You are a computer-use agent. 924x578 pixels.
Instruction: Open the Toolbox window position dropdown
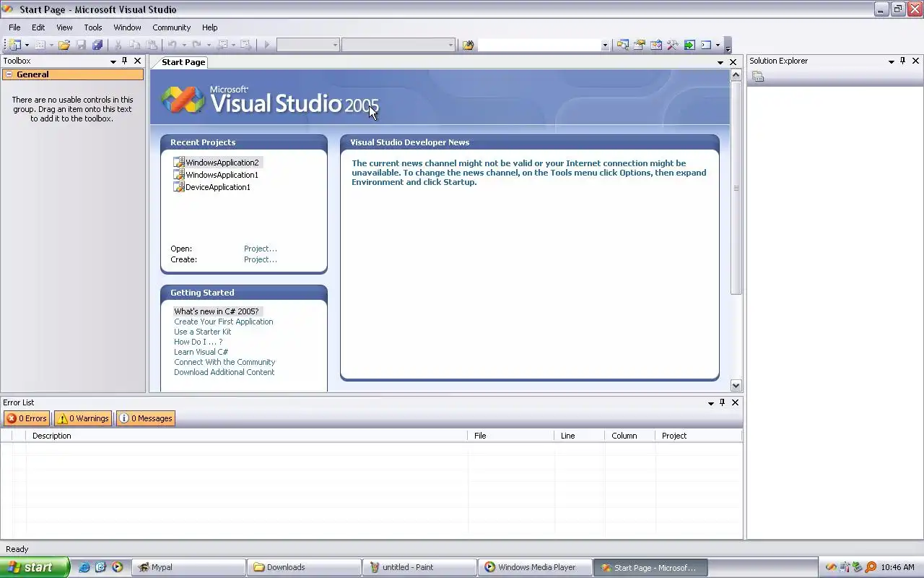pos(113,61)
